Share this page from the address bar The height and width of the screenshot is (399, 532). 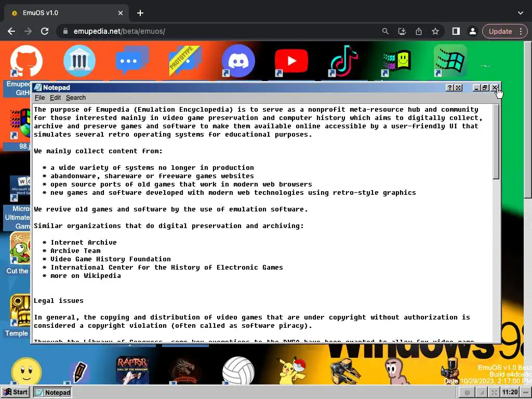[x=419, y=31]
